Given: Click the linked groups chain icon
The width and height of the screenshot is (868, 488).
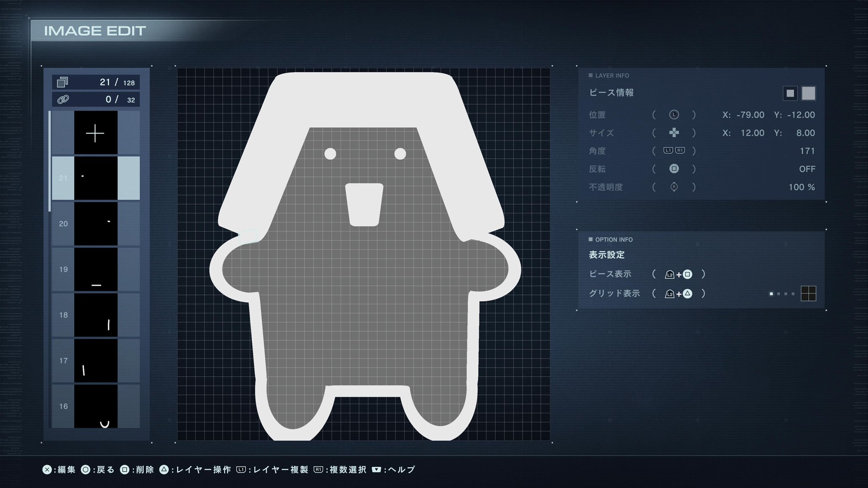Looking at the screenshot, I should [63, 100].
